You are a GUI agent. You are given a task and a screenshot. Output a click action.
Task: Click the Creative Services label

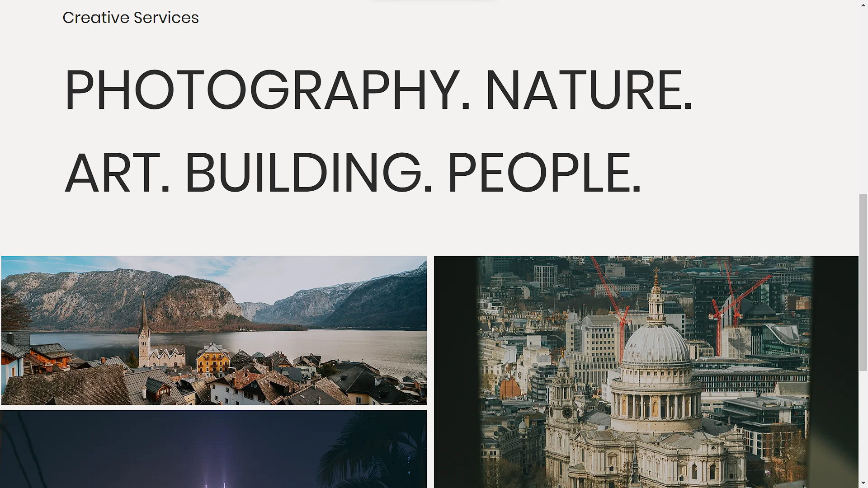(131, 18)
